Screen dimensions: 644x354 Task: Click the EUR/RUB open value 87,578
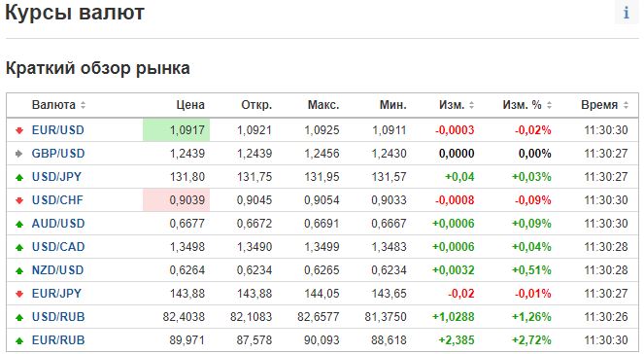coord(254,340)
